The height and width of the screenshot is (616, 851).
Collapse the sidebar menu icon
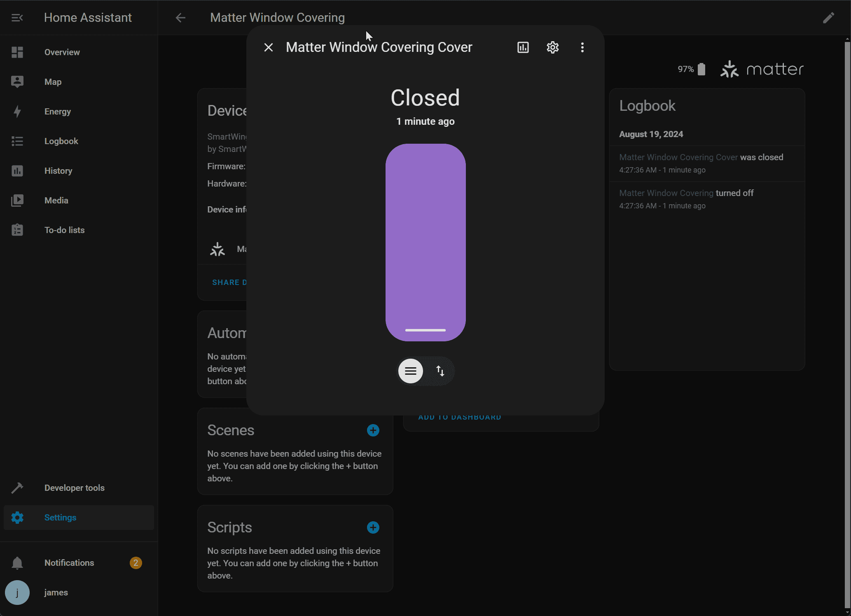click(x=17, y=18)
